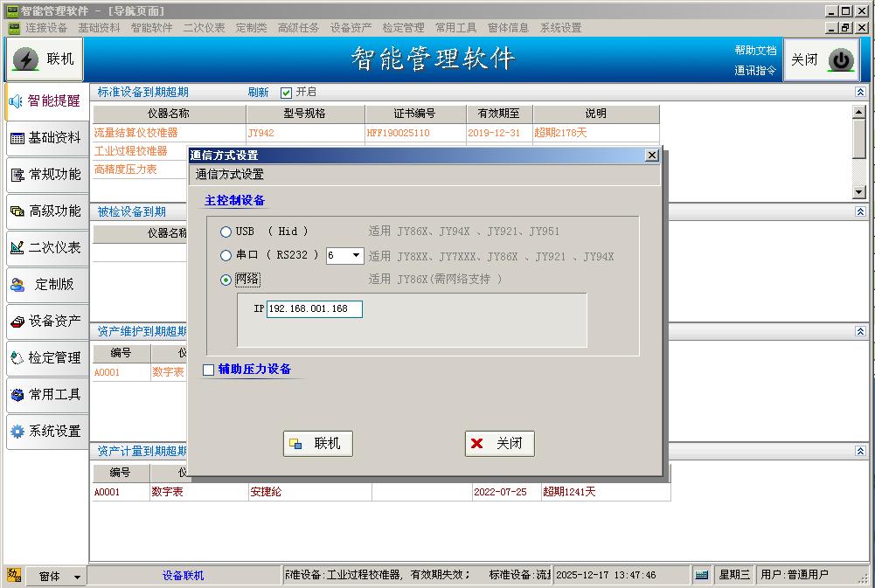Click the IP address input field
875x588 pixels.
(x=313, y=308)
